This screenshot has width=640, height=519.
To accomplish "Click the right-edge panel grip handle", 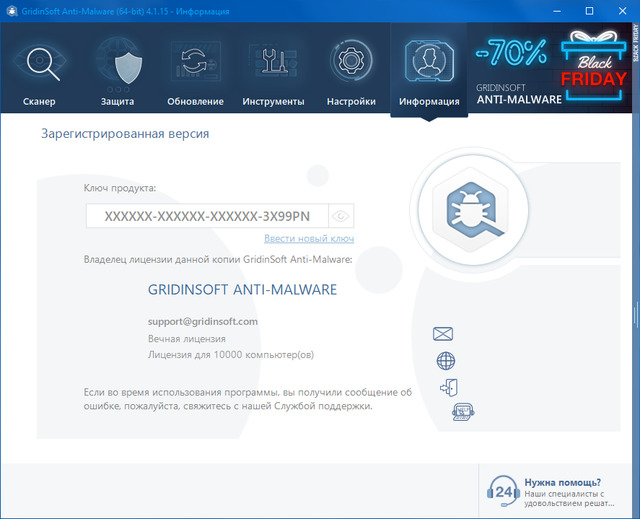I will [x=636, y=315].
